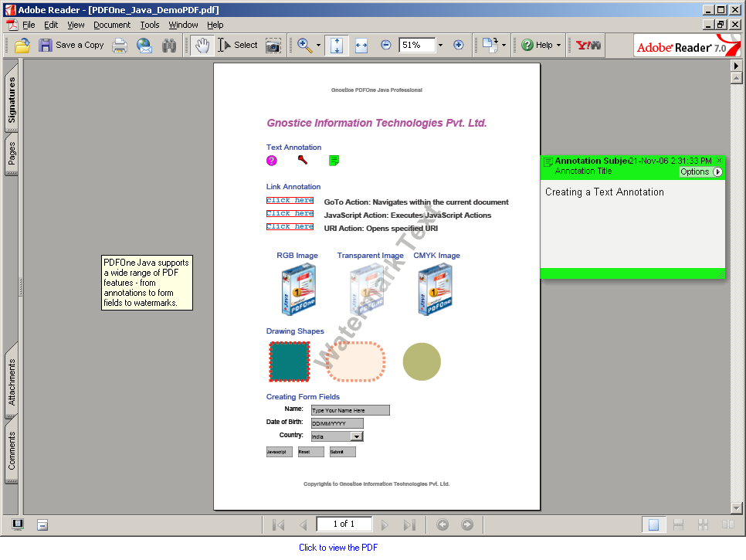The height and width of the screenshot is (560, 746).
Task: Switch to the Pages panel tab
Action: coord(12,153)
